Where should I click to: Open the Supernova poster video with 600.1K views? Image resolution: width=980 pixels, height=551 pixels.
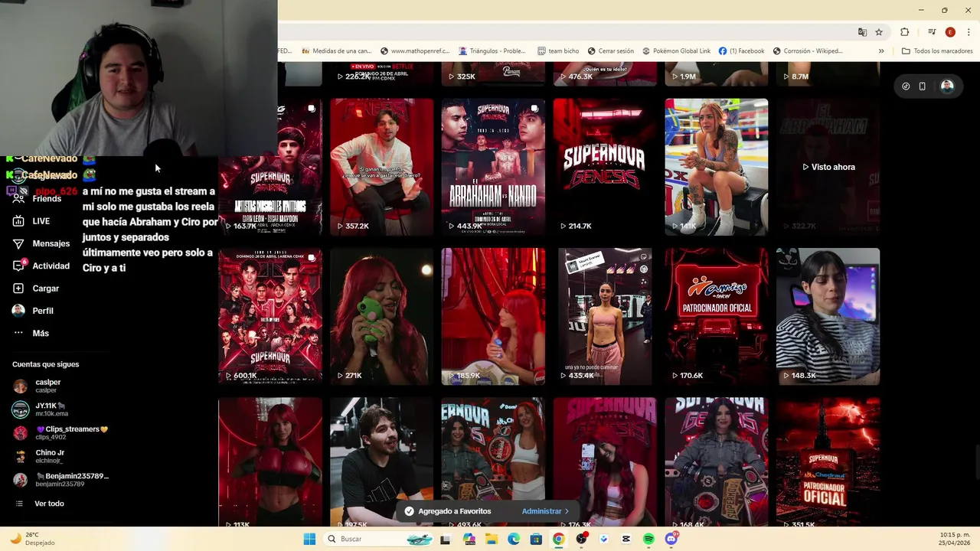(x=270, y=315)
